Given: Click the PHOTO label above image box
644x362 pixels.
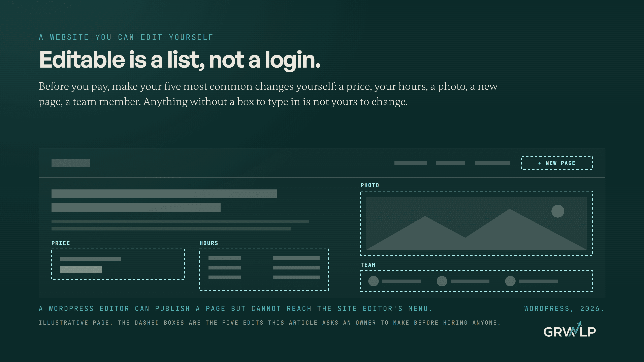Looking at the screenshot, I should [x=370, y=185].
